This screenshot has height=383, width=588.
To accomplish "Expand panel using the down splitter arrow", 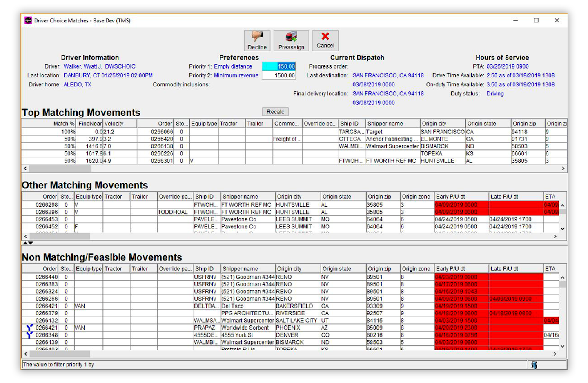I will pyautogui.click(x=30, y=243).
